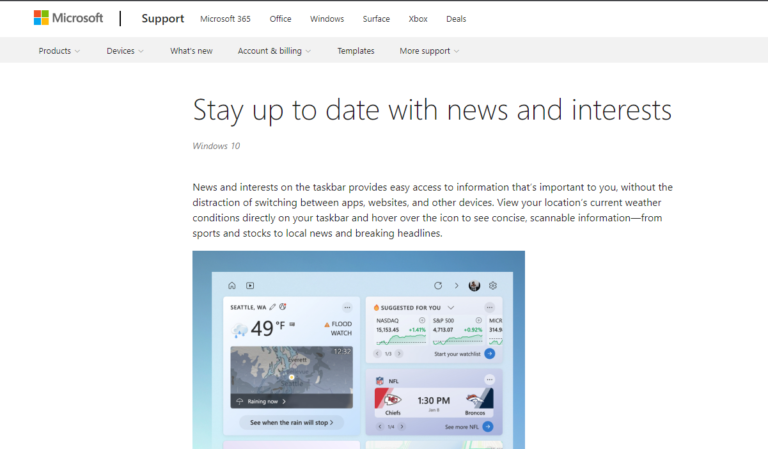Click See when the rain will stop

(x=291, y=423)
